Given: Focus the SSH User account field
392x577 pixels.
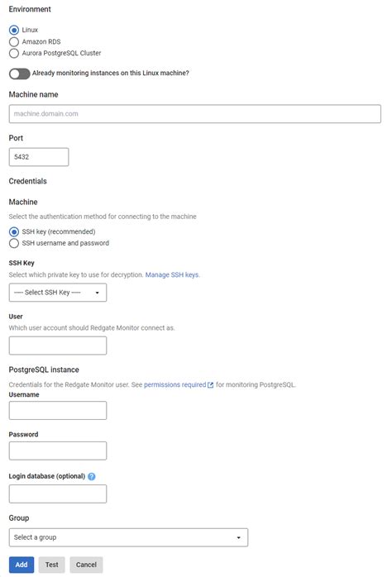Looking at the screenshot, I should (58, 346).
